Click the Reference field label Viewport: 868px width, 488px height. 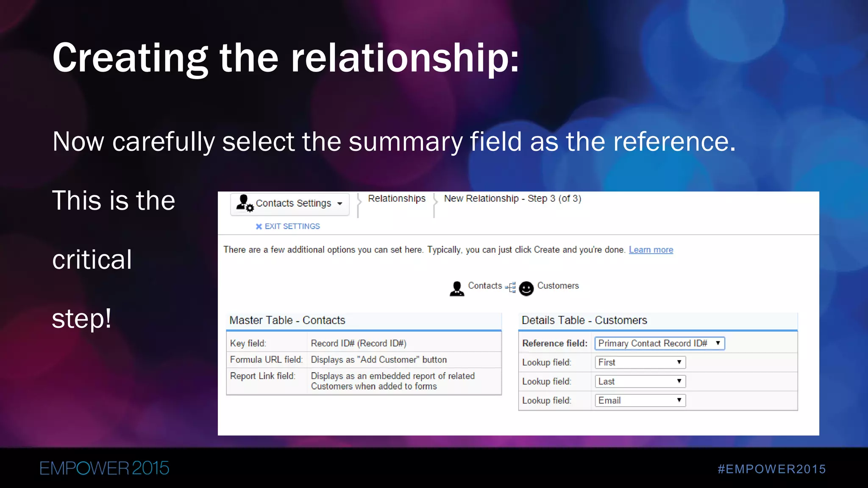tap(555, 344)
